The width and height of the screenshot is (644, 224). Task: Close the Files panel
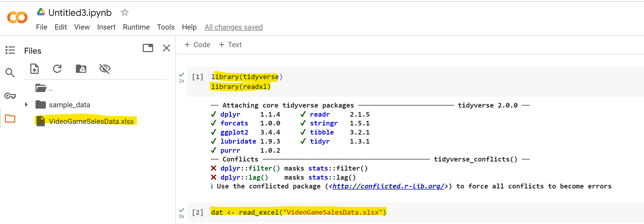(x=167, y=48)
